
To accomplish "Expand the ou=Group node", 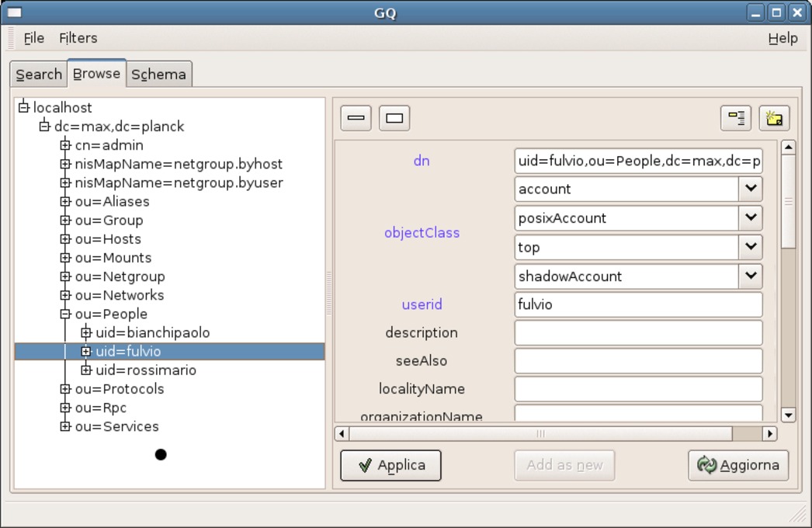I will tap(65, 220).
